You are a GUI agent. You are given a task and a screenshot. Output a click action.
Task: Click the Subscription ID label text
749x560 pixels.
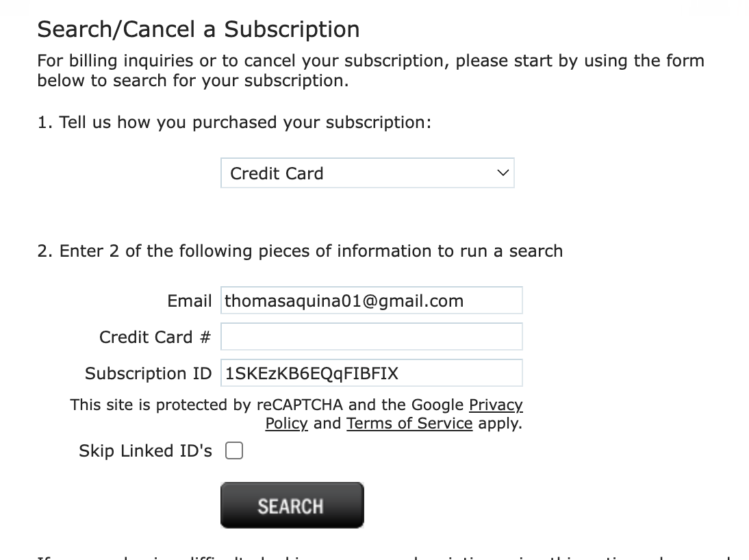(148, 373)
